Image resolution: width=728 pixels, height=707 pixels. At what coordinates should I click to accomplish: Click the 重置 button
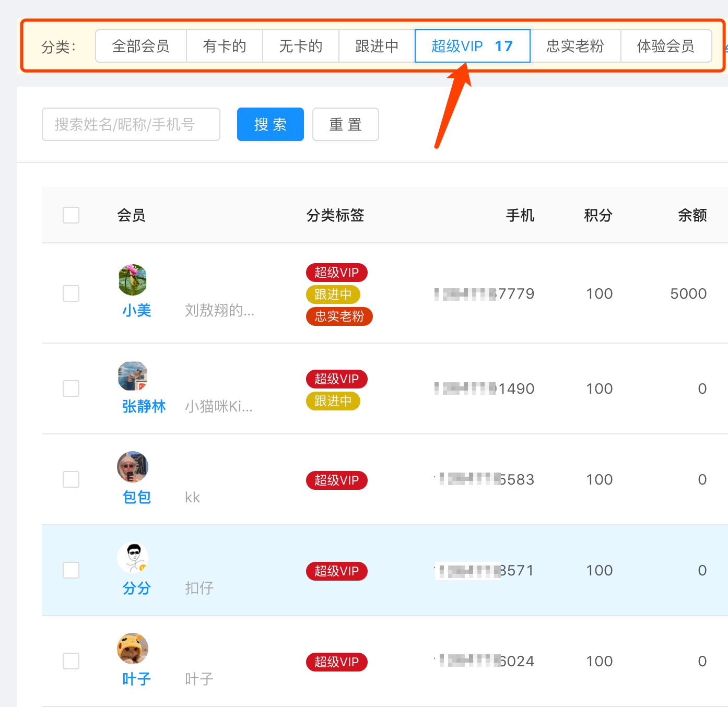point(346,124)
